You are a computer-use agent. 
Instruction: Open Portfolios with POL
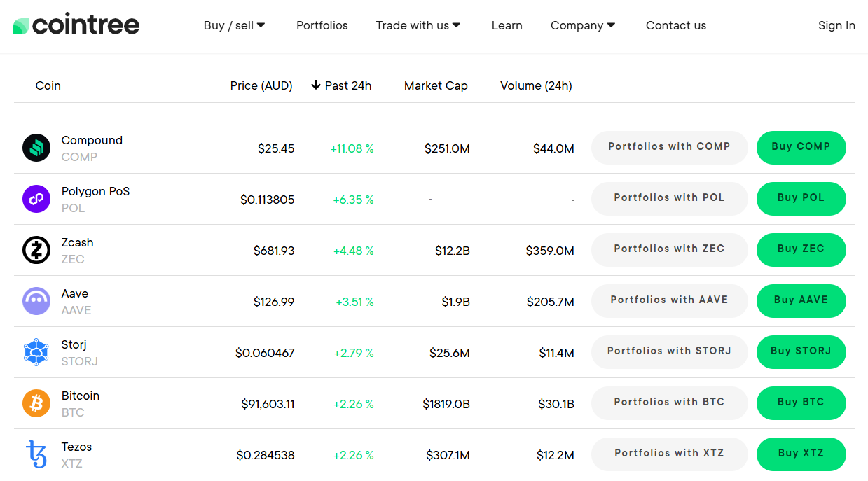(670, 199)
